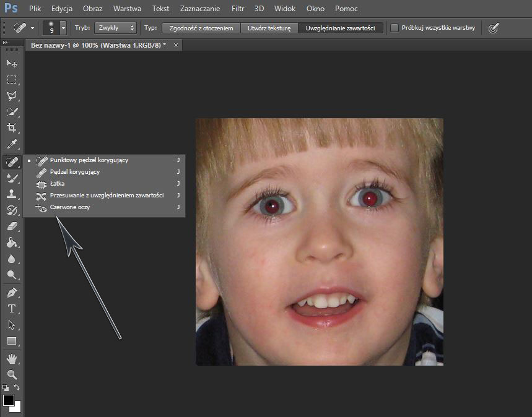Switch to the Bez nazwy-1 document tab
The image size is (532, 417).
[98, 45]
